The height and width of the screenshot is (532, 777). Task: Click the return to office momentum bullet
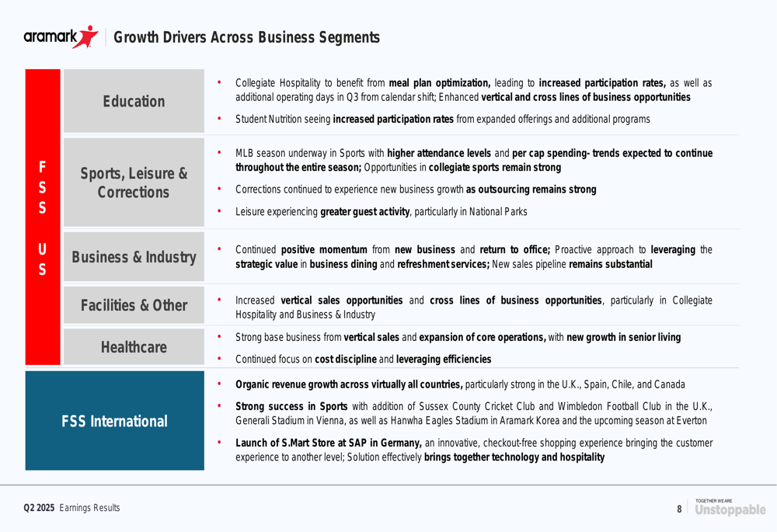coord(473,256)
